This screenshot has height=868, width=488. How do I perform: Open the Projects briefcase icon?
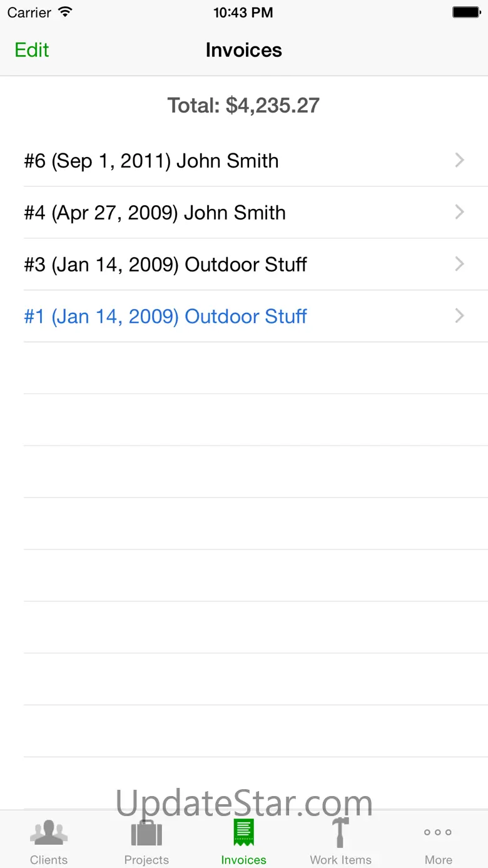146,833
